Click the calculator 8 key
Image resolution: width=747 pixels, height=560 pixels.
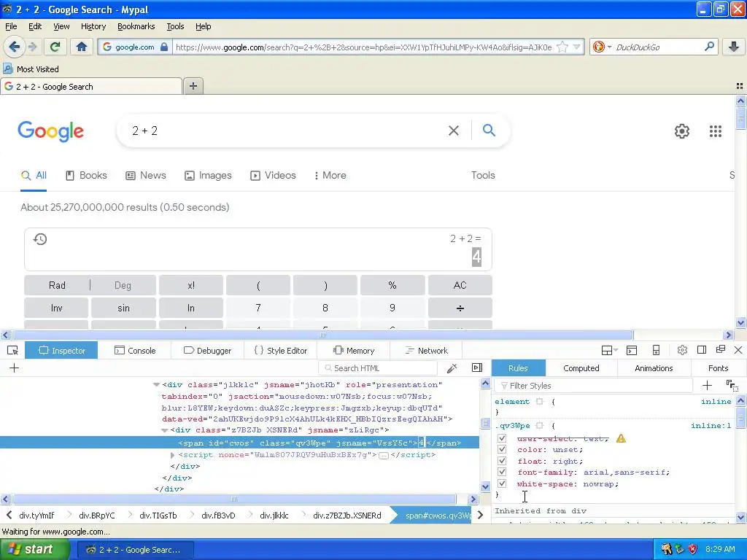(325, 308)
